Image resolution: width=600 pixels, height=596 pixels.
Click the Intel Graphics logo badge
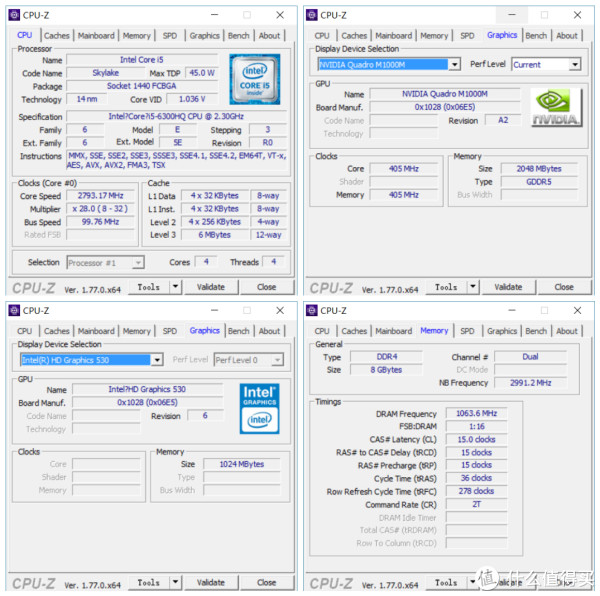[259, 407]
